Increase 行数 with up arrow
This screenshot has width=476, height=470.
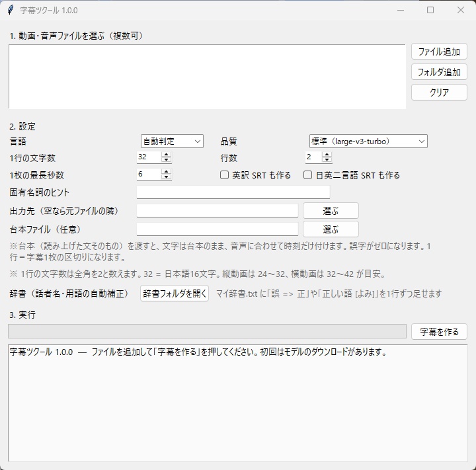coord(327,155)
